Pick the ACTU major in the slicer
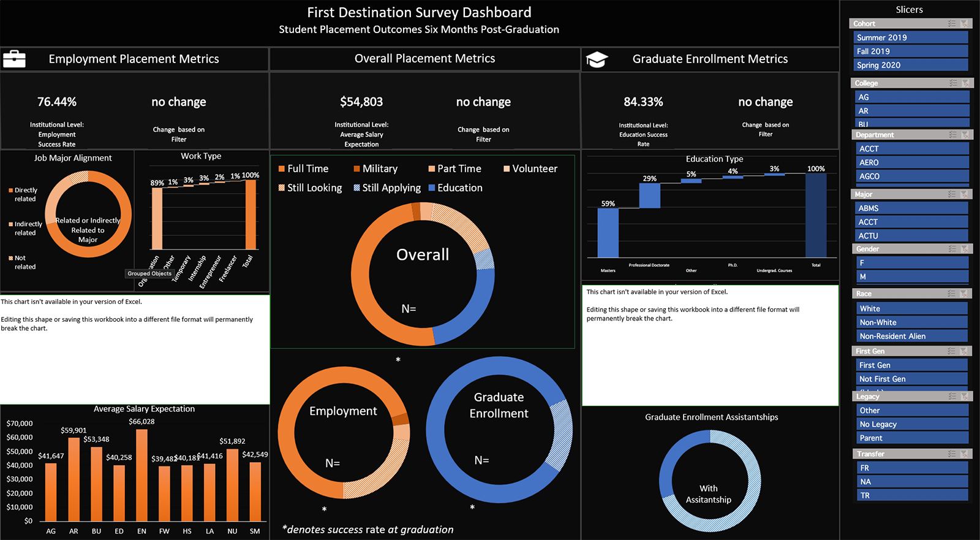The width and height of the screenshot is (980, 540). tap(911, 236)
